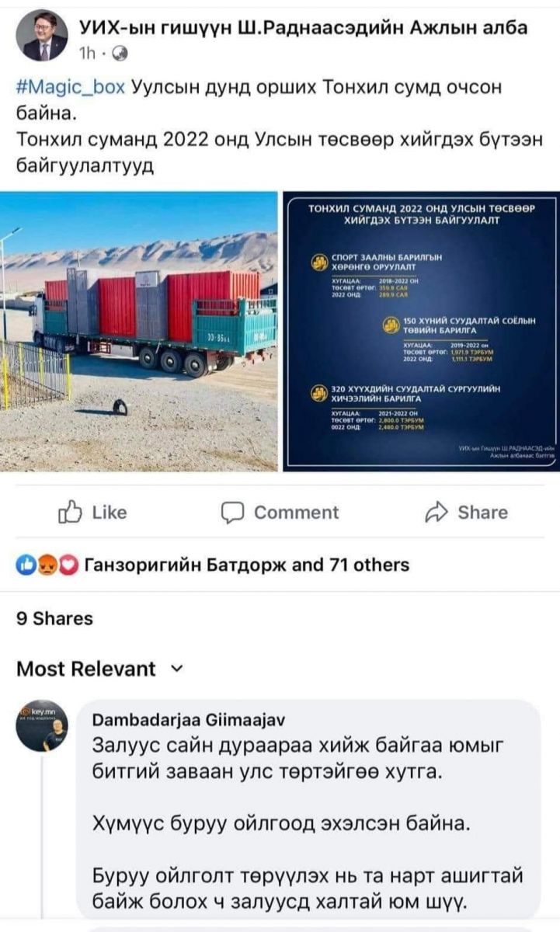Viewport: 560px width, 932px height.
Task: Open the blue Тонхил суманд infographic image
Action: [x=421, y=331]
